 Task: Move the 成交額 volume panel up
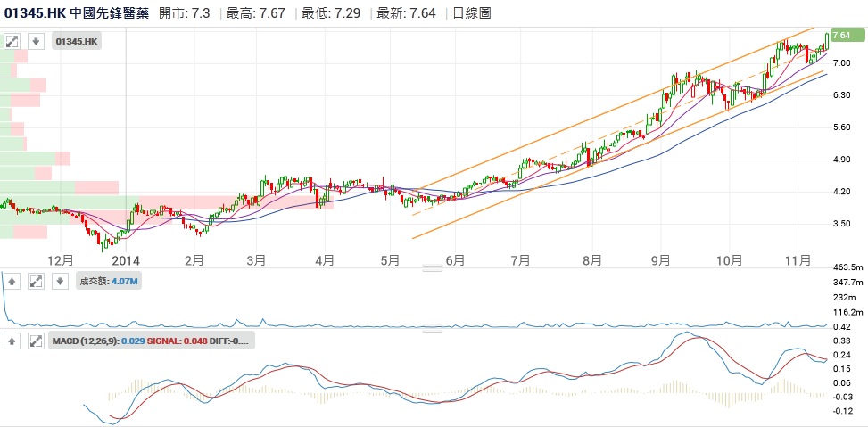coord(12,281)
